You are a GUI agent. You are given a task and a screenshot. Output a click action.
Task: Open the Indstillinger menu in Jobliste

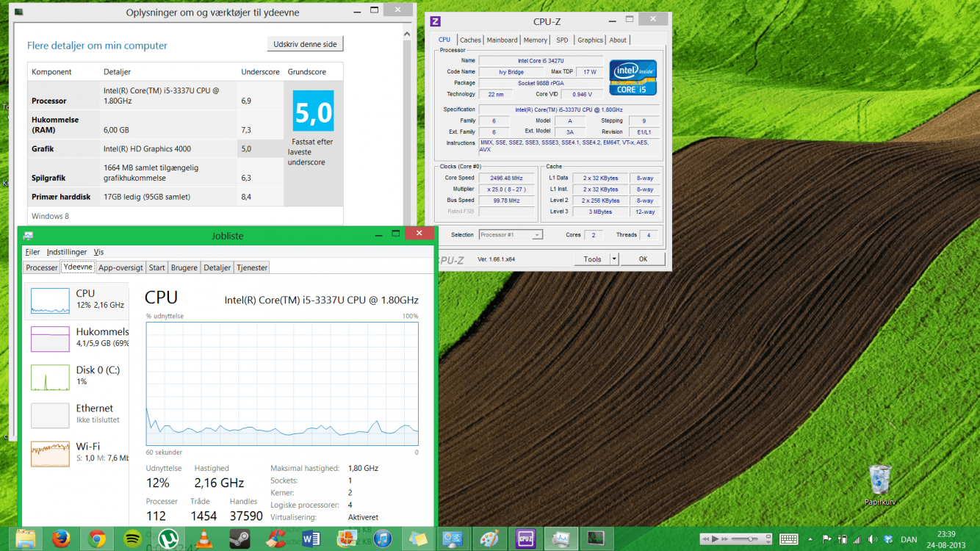67,252
